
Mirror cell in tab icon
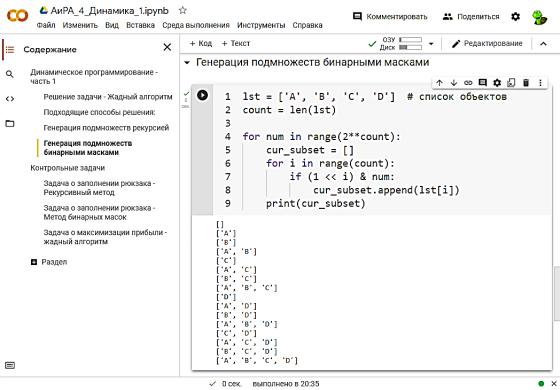511,83
